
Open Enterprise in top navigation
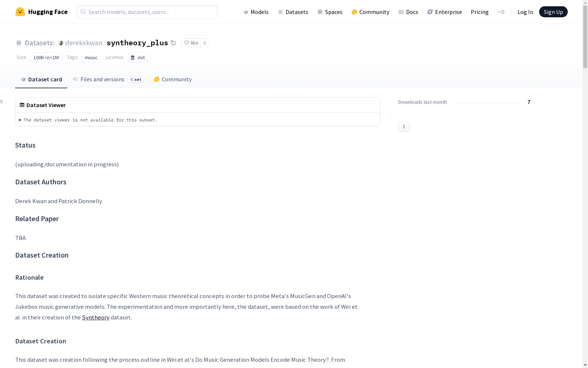point(444,12)
